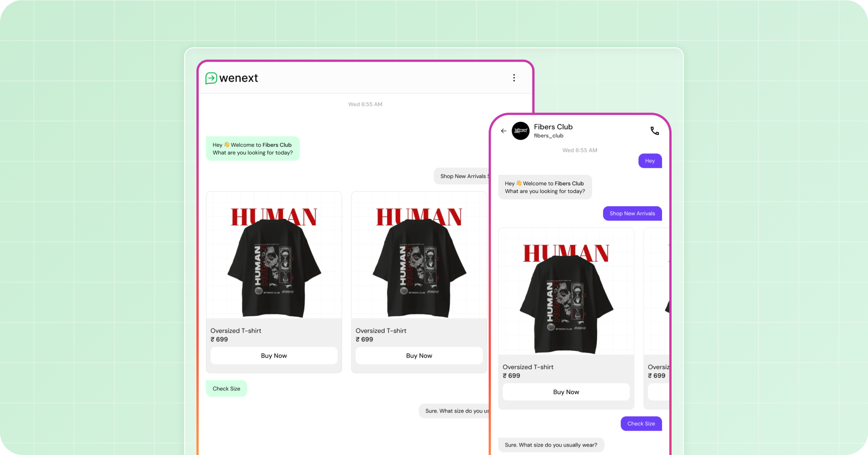Tap Buy Now in the phone chat card
This screenshot has height=455, width=868.
click(566, 392)
